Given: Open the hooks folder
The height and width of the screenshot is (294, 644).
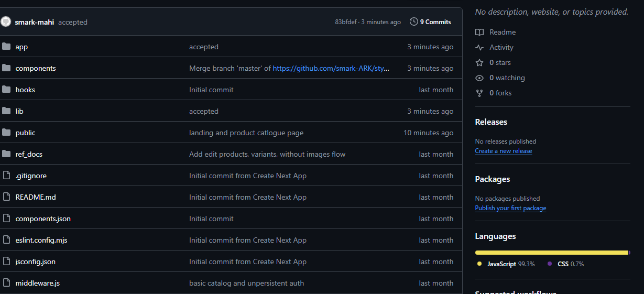Looking at the screenshot, I should tap(25, 90).
